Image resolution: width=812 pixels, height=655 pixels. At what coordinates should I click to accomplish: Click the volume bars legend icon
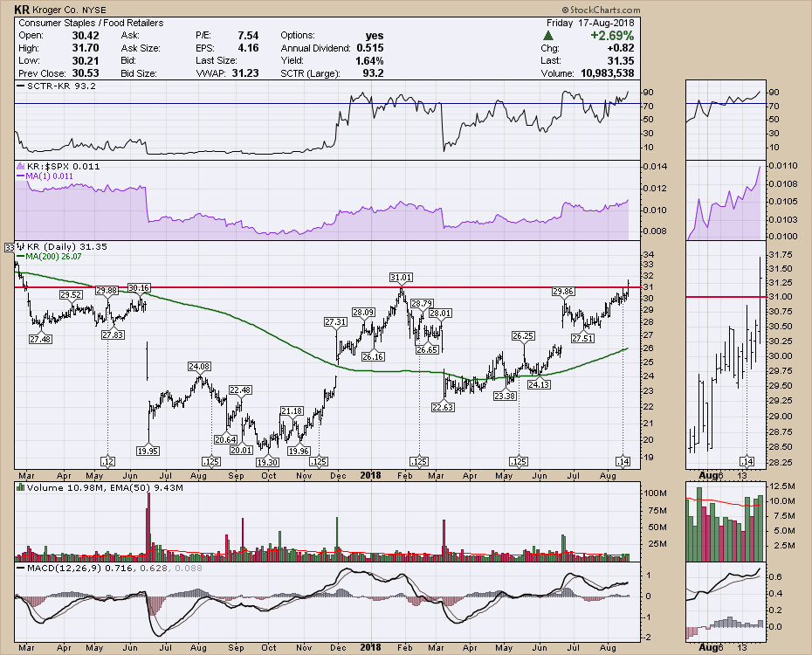pyautogui.click(x=21, y=487)
